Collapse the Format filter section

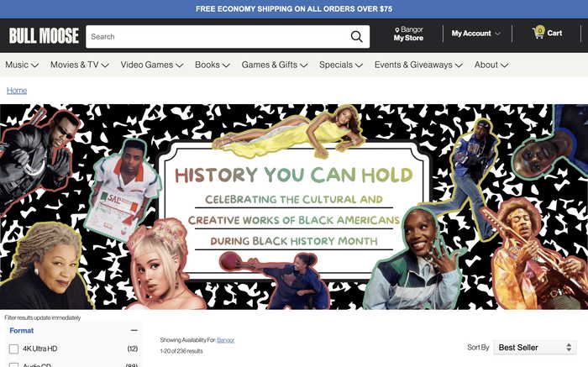click(x=134, y=331)
